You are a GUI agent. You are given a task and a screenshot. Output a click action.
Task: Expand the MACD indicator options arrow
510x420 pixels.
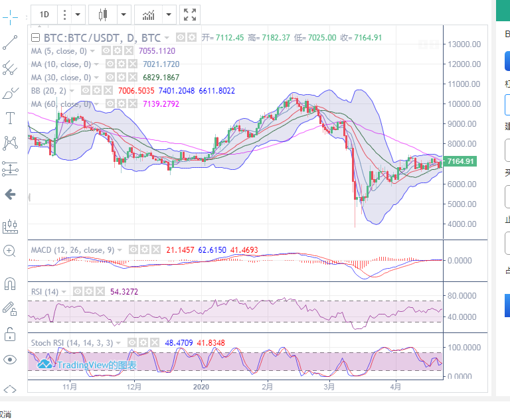coord(119,250)
